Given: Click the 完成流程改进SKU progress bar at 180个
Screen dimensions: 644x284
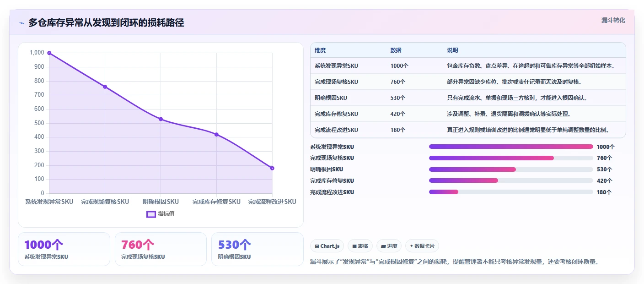Looking at the screenshot, I should pyautogui.click(x=511, y=192).
